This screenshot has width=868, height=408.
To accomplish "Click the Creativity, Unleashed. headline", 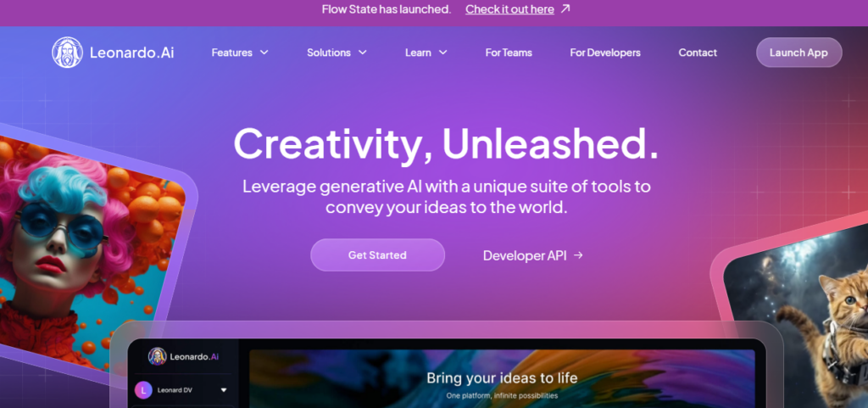I will tap(446, 144).
